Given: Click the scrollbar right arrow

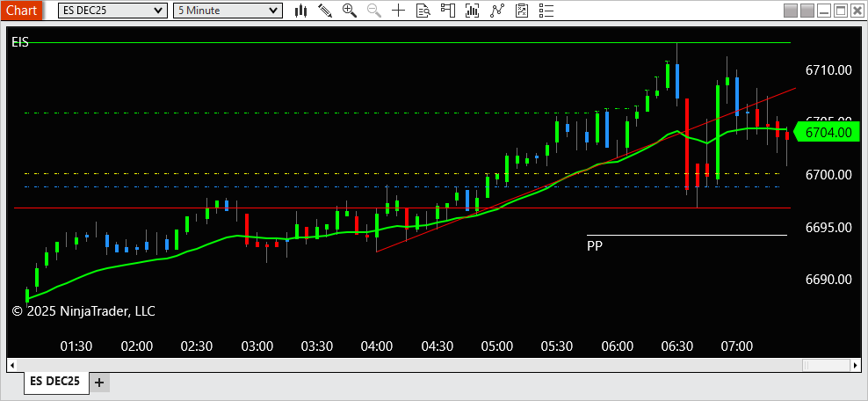Looking at the screenshot, I should (x=856, y=365).
